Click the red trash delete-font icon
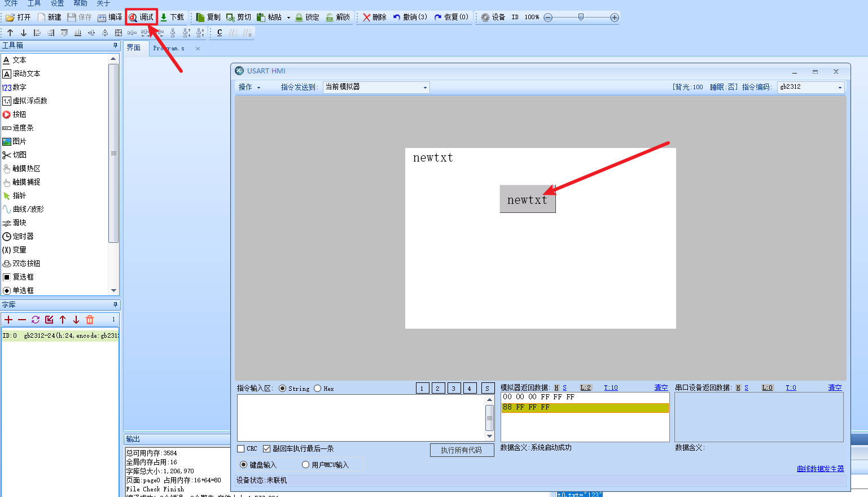868x497 pixels. [x=90, y=320]
